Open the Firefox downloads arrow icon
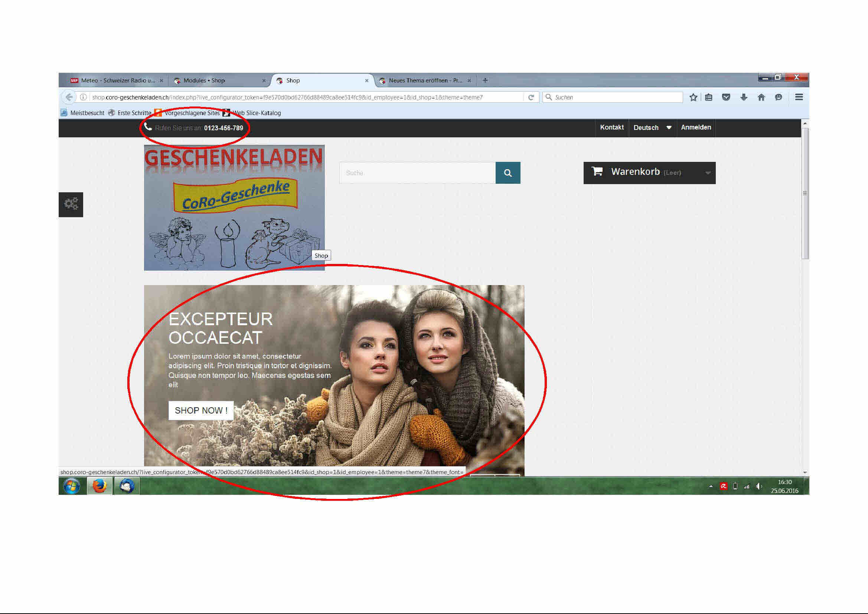The width and height of the screenshot is (868, 614). (744, 98)
